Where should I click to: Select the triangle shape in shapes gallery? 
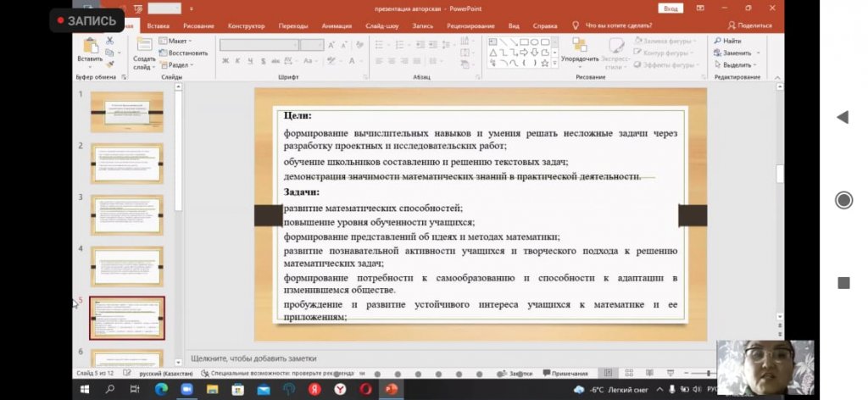pos(492,53)
